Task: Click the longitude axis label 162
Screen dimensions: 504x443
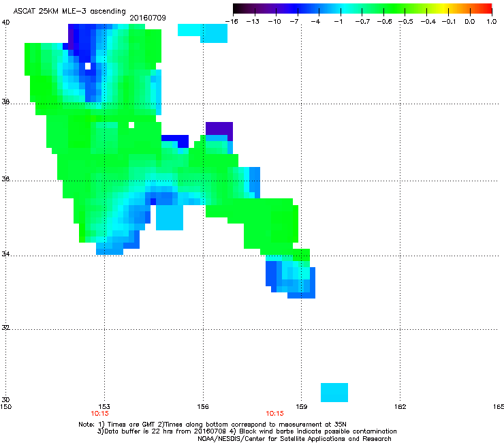Action: pyautogui.click(x=400, y=407)
